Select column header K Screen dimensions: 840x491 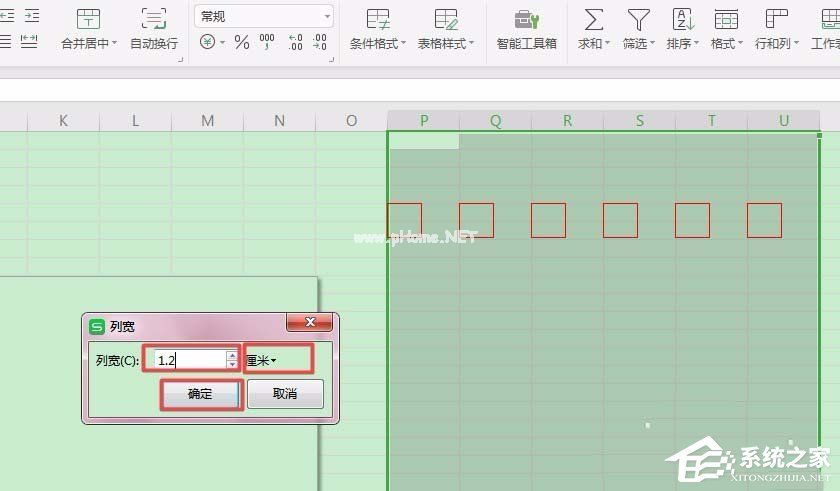(x=63, y=120)
